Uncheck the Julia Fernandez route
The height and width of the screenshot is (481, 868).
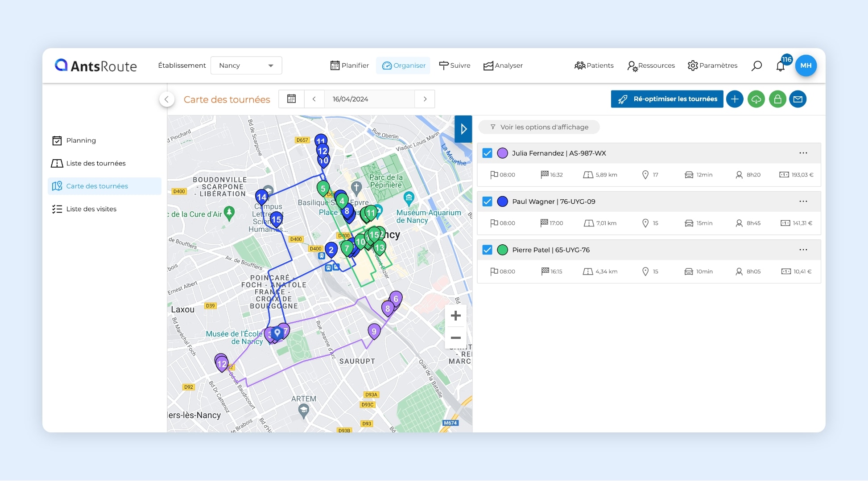487,153
